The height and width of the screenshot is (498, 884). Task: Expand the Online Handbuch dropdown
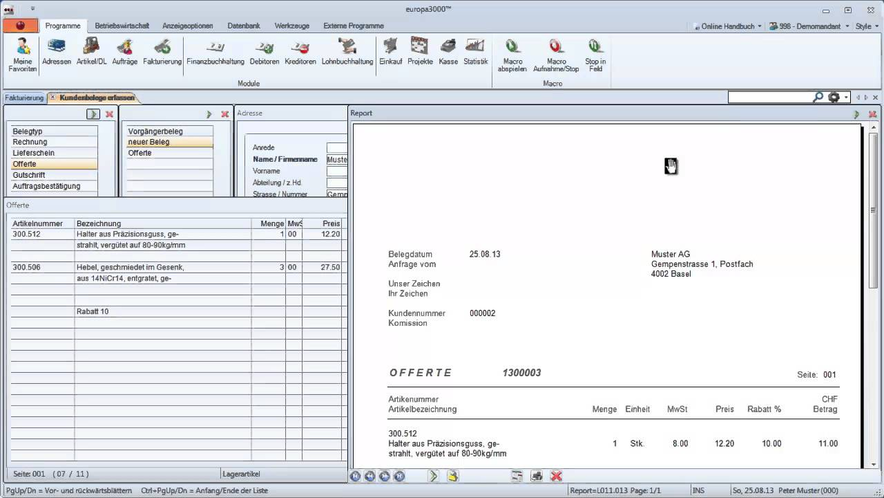(x=730, y=26)
